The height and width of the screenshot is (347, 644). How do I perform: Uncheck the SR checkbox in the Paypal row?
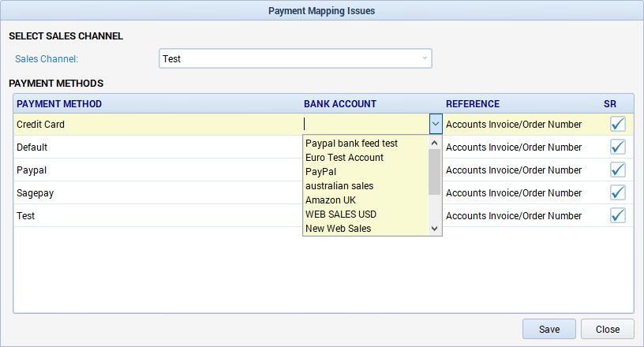tap(618, 170)
